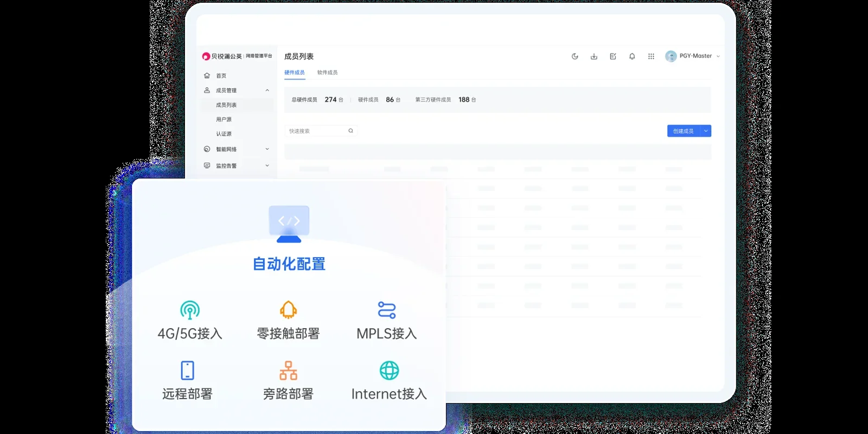Click the 创建成员 button

tap(684, 131)
